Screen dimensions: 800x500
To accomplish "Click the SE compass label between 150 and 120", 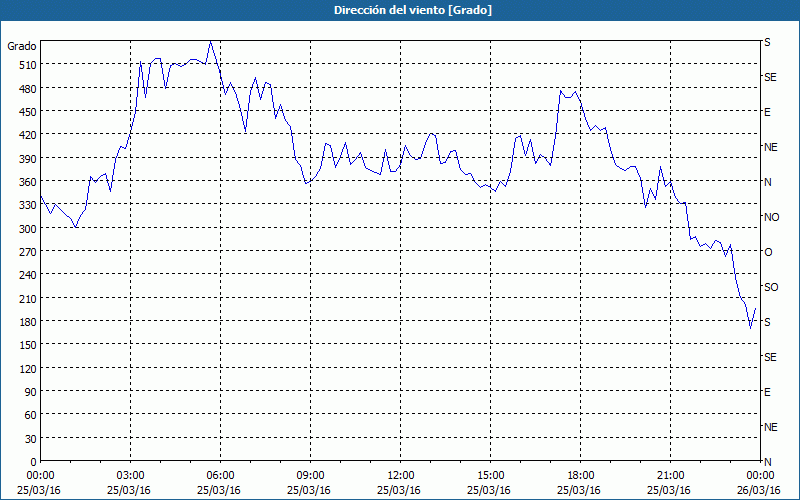I will 770,357.
